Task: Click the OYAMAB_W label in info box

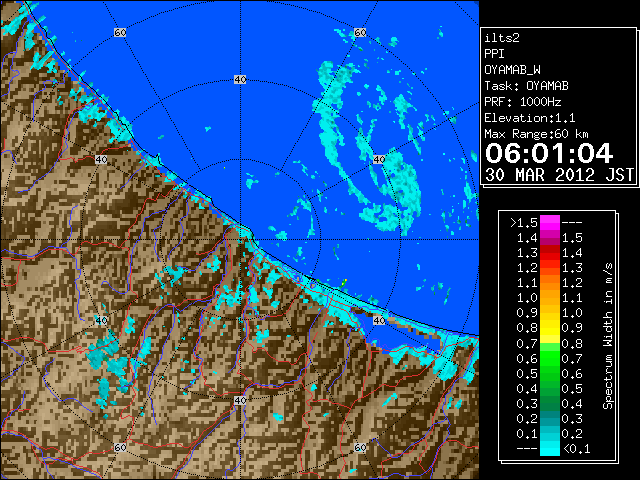Action: pyautogui.click(x=512, y=70)
